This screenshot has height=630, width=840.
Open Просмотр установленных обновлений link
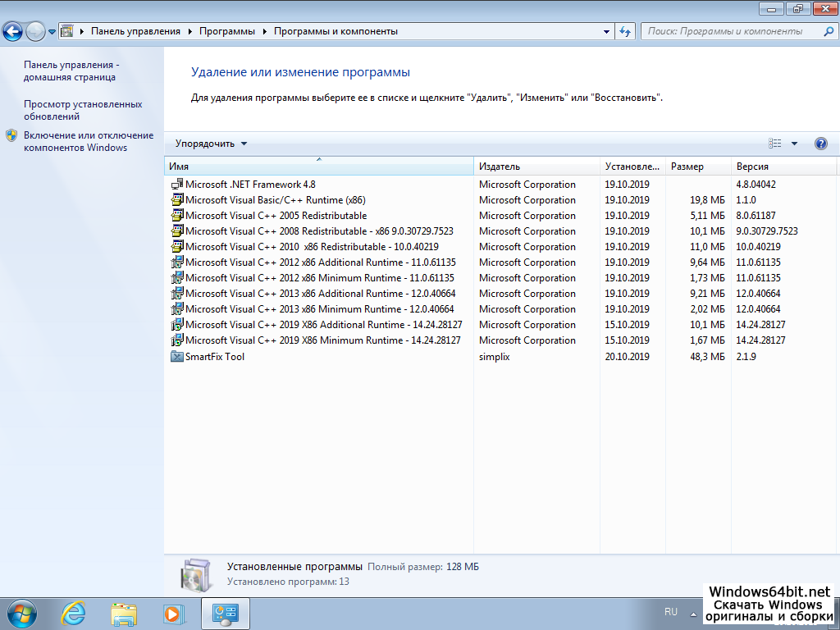(83, 110)
